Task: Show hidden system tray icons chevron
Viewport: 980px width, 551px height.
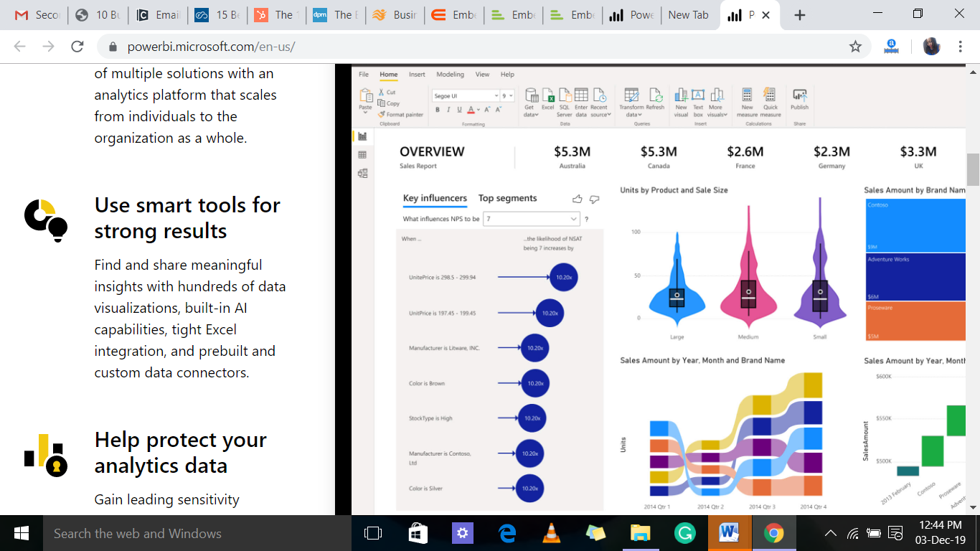Action: pyautogui.click(x=831, y=533)
